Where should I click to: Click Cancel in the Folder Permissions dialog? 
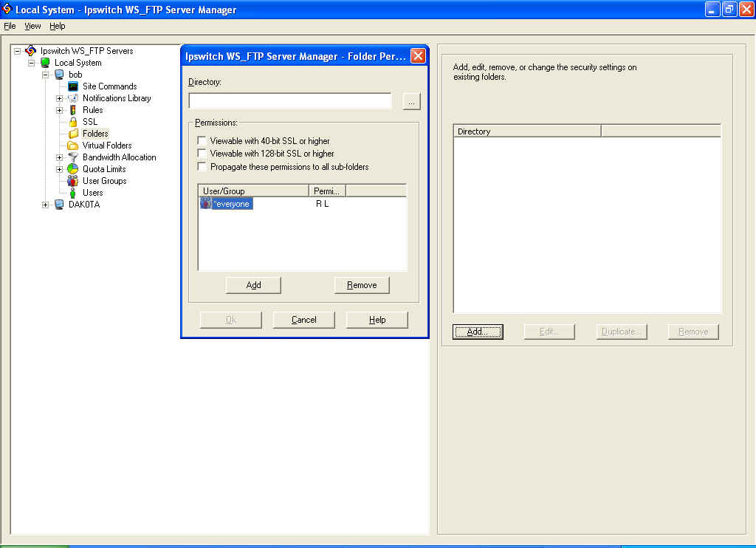point(303,320)
